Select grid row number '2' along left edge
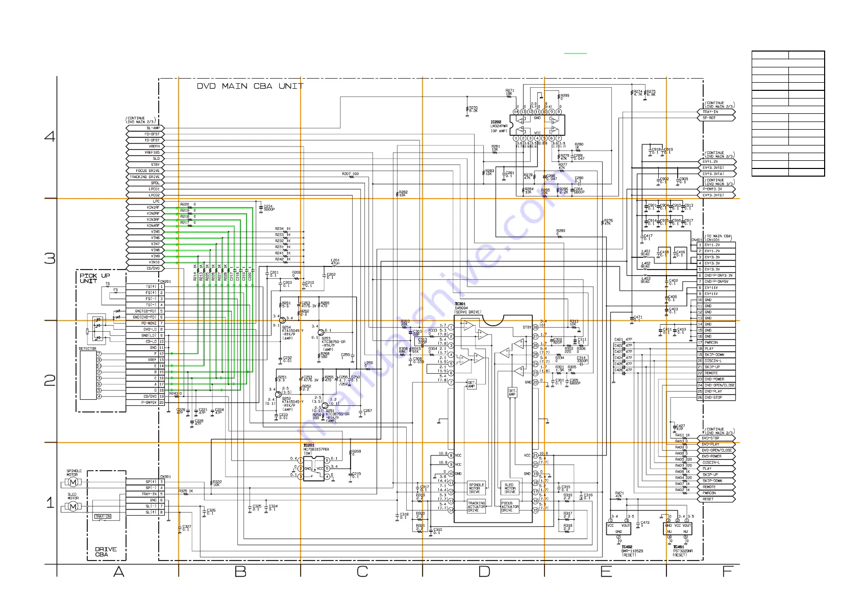Image resolution: width=868 pixels, height=608 pixels. pyautogui.click(x=50, y=381)
